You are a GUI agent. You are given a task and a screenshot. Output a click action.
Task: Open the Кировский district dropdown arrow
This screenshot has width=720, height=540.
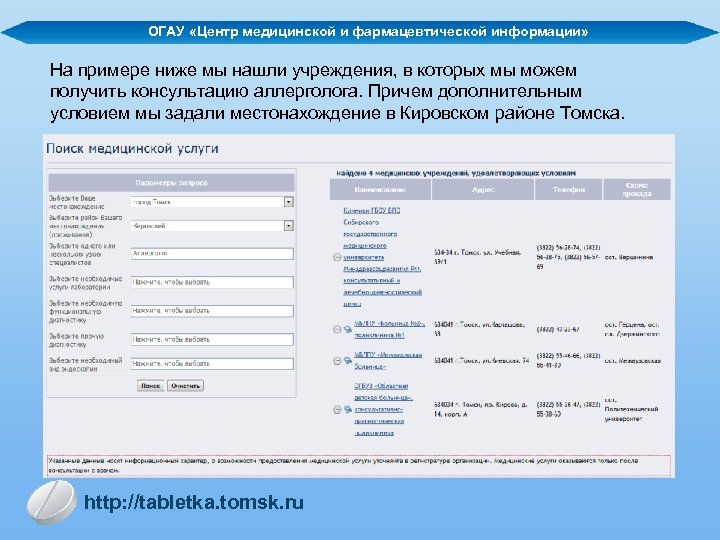288,226
